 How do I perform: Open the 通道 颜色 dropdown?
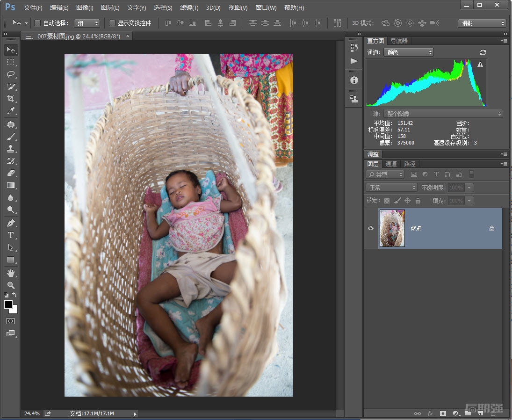tap(408, 52)
